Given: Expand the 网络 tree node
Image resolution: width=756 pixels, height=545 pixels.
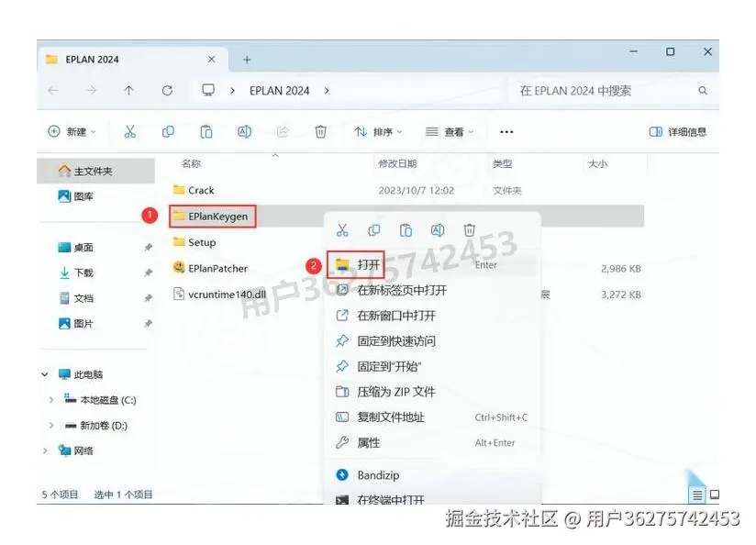Looking at the screenshot, I should (x=45, y=450).
